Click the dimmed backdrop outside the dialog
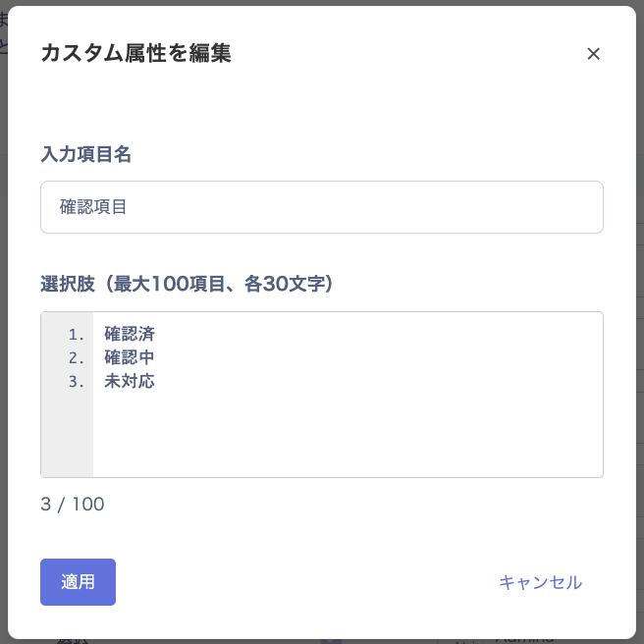This screenshot has height=644, width=644. coord(3,295)
